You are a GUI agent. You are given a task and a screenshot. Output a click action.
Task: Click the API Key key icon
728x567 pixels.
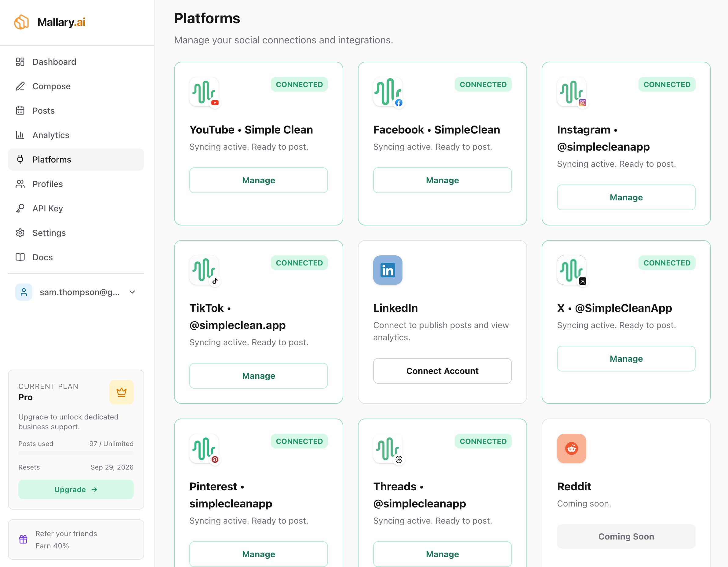click(x=20, y=208)
